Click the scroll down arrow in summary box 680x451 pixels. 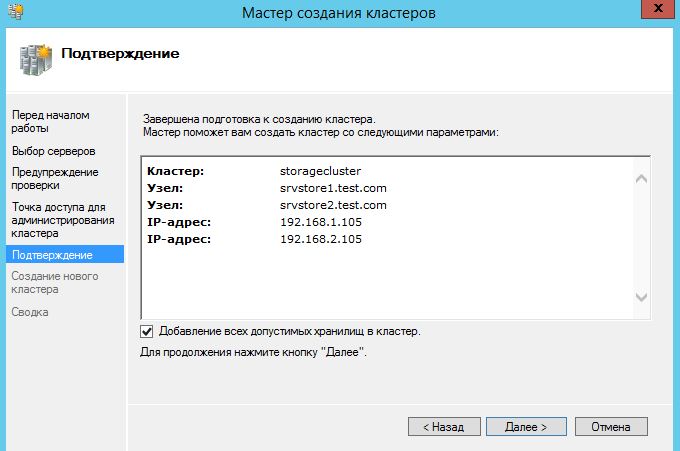(x=642, y=297)
